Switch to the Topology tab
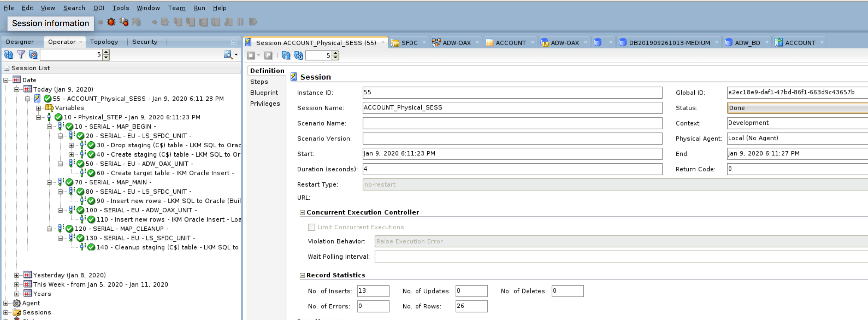This screenshot has width=868, height=320. coord(104,42)
